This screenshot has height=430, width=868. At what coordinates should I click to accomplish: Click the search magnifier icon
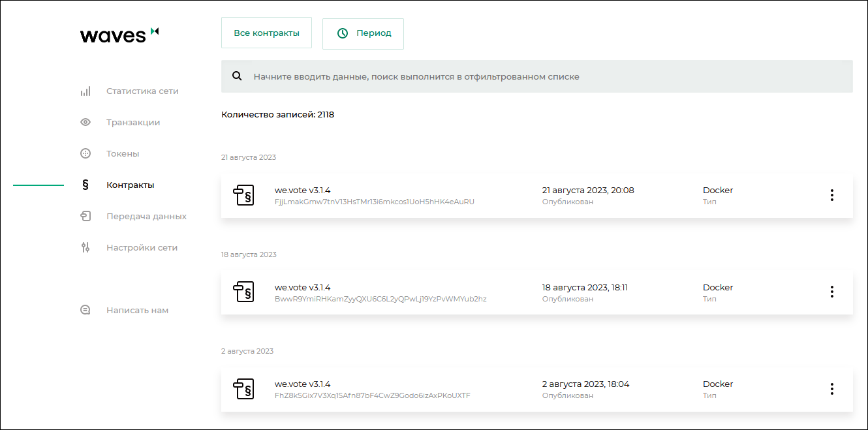pyautogui.click(x=237, y=76)
